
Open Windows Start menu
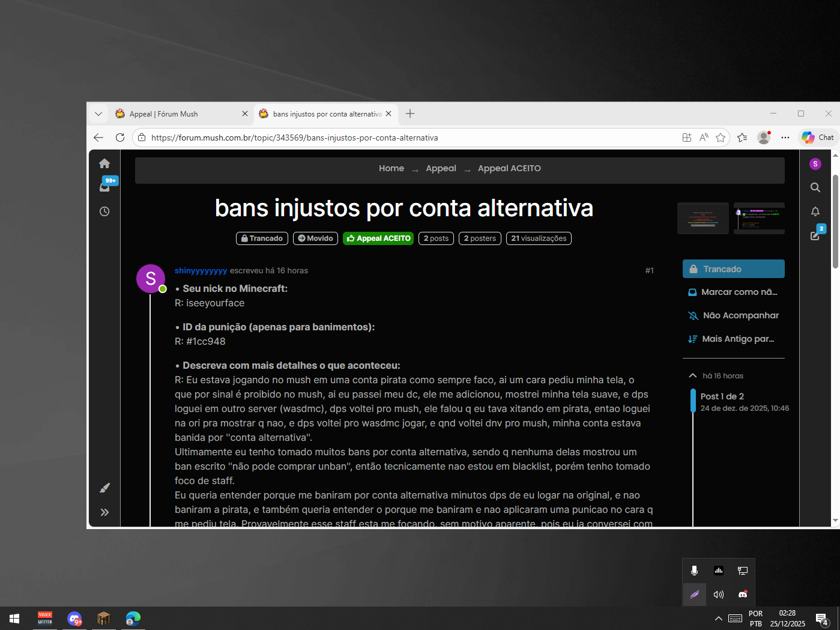(14, 619)
